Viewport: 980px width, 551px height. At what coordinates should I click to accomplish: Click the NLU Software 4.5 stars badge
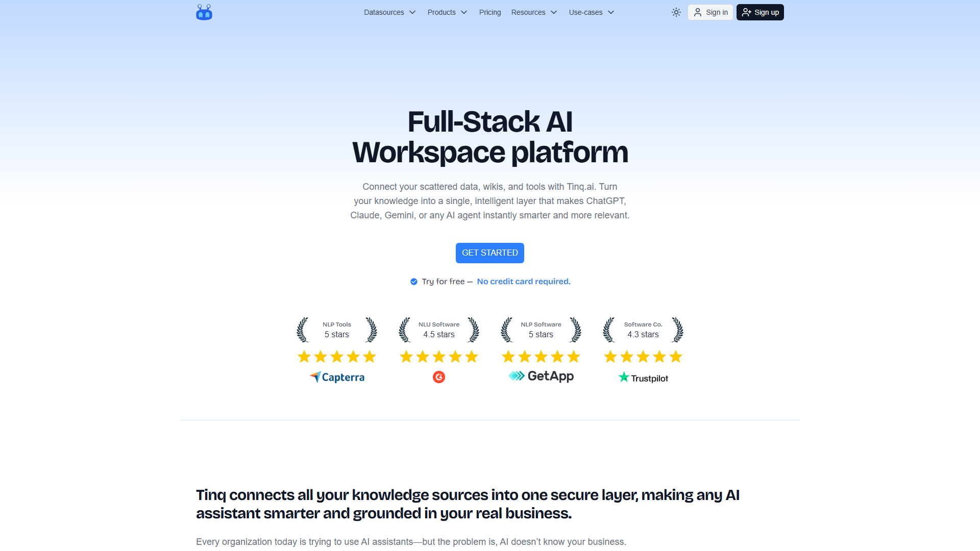[439, 330]
